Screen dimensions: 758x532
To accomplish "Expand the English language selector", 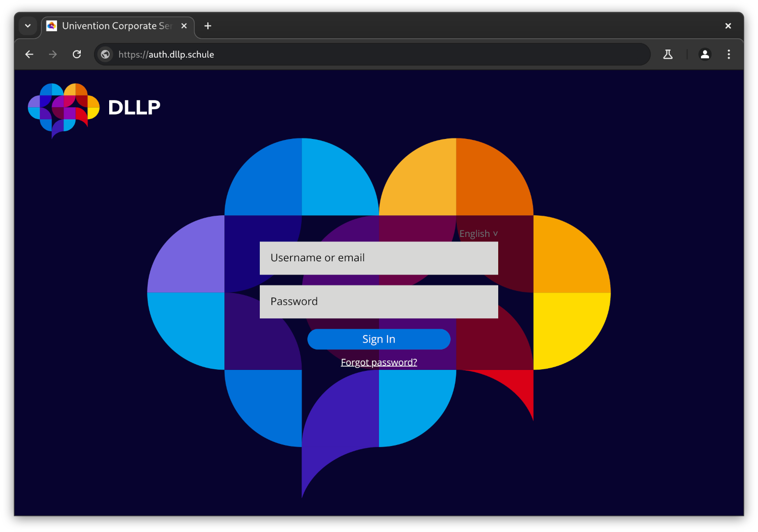I will point(478,233).
